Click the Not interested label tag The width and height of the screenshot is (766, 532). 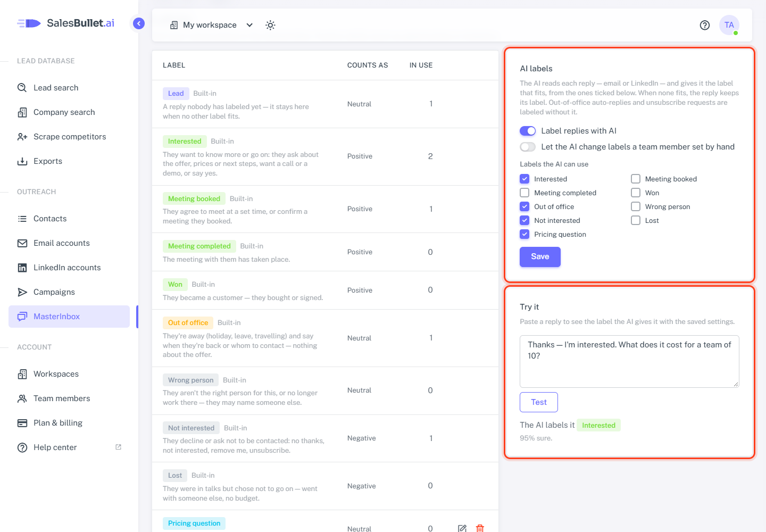(x=191, y=428)
